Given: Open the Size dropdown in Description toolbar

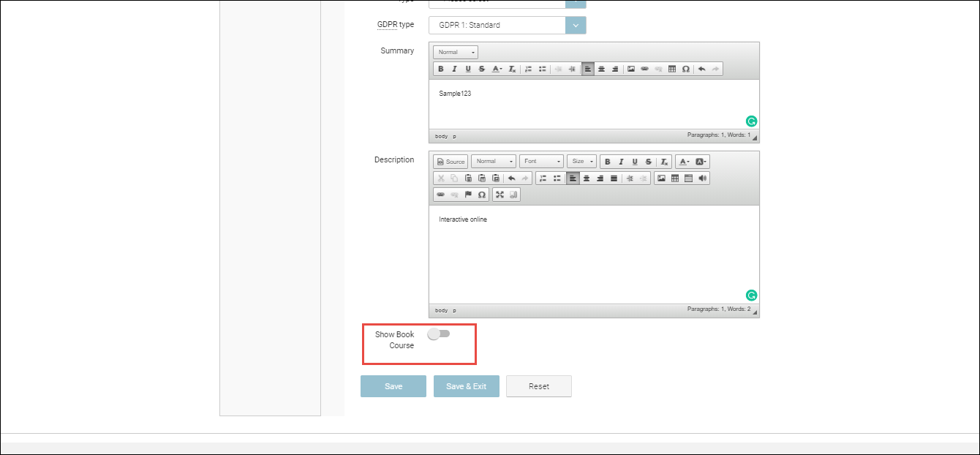Looking at the screenshot, I should click(582, 162).
